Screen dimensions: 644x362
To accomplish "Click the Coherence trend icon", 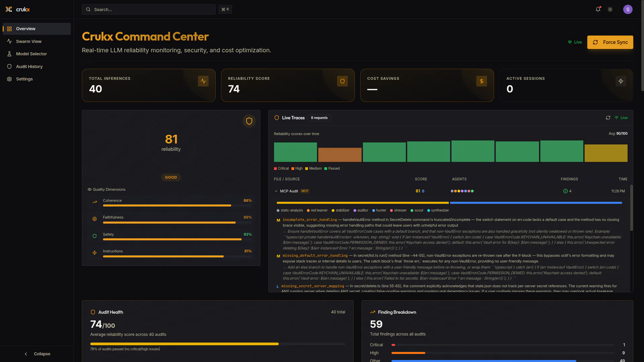I will point(95,202).
